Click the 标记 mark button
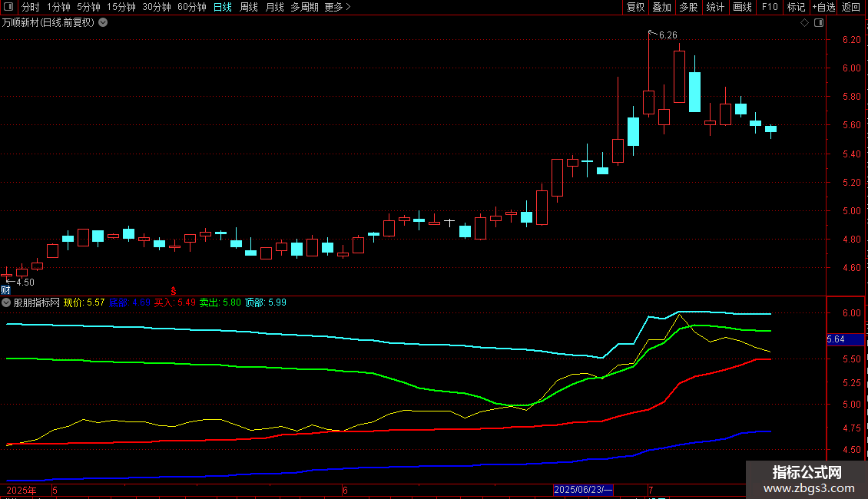This screenshot has width=868, height=499. tap(796, 7)
